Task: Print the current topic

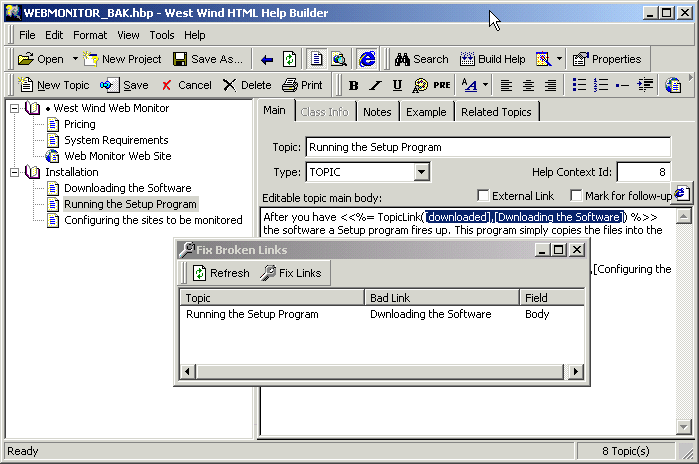Action: point(302,85)
